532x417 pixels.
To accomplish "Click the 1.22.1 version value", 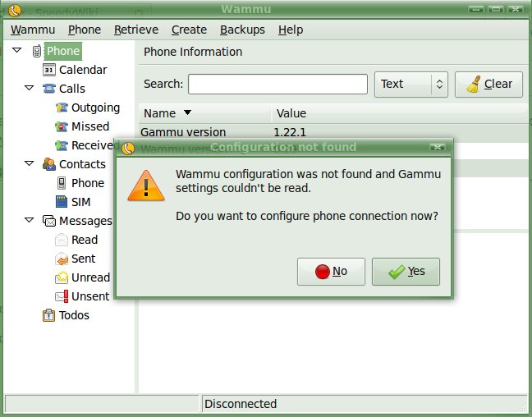I will [x=290, y=132].
